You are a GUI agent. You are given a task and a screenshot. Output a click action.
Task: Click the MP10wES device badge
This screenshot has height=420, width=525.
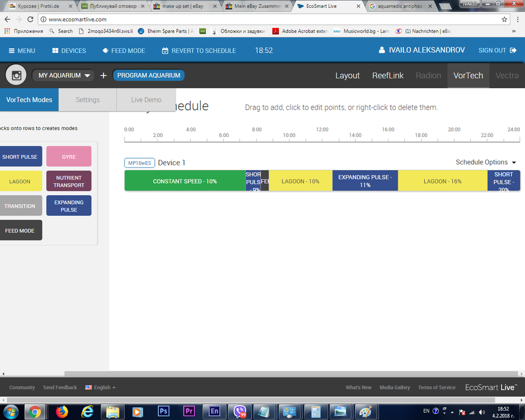(x=140, y=163)
